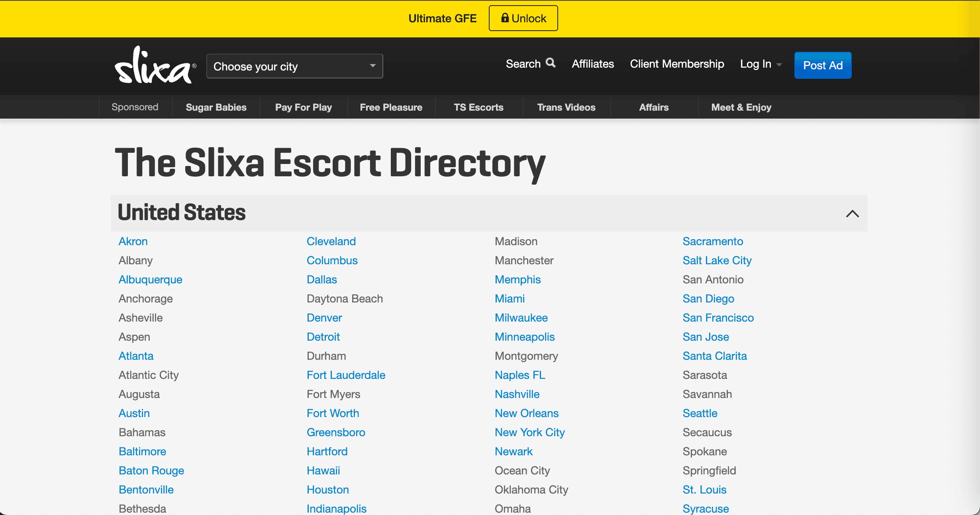Open the Indianapolis city link
Viewport: 980px width, 515px height.
coord(337,508)
